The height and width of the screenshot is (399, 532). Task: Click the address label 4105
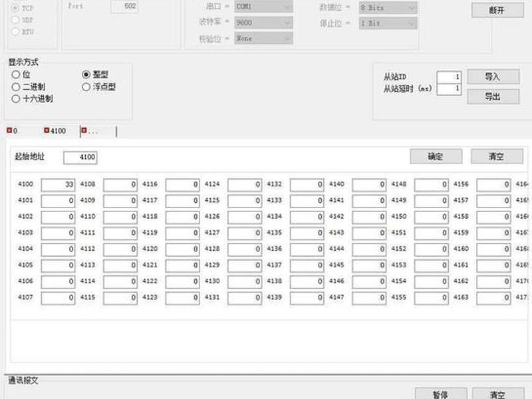(25, 265)
